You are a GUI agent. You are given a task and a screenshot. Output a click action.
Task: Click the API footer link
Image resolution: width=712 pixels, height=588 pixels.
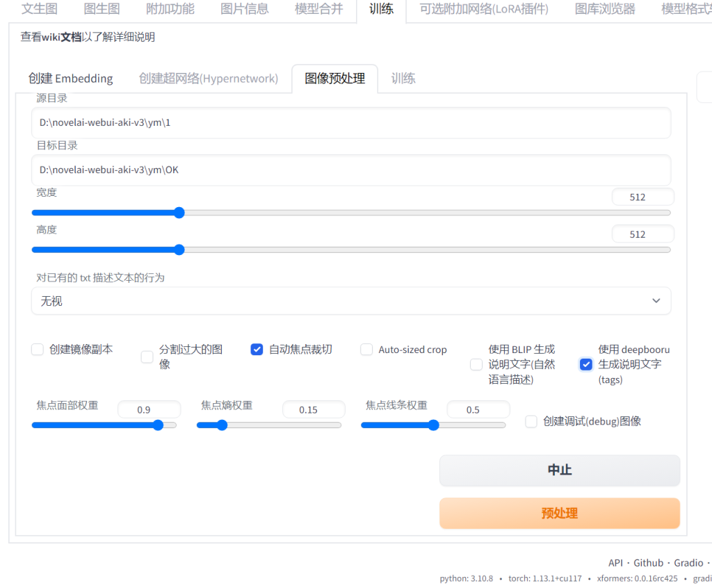tap(615, 562)
